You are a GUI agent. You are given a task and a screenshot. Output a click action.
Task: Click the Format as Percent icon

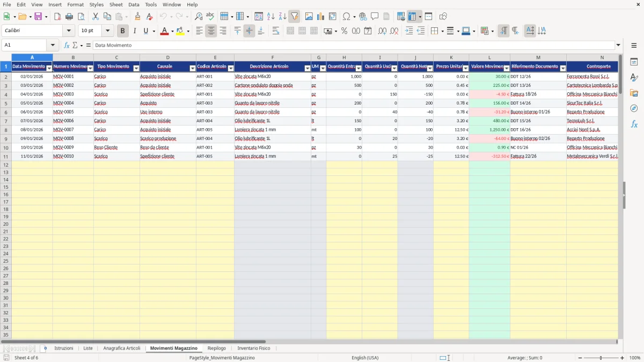[344, 31]
